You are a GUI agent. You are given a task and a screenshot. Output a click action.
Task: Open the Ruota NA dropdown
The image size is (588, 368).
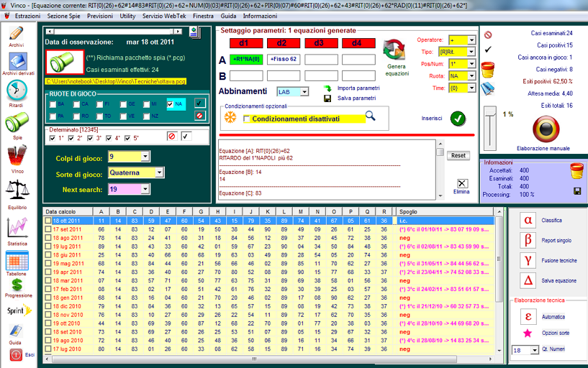pyautogui.click(x=471, y=76)
